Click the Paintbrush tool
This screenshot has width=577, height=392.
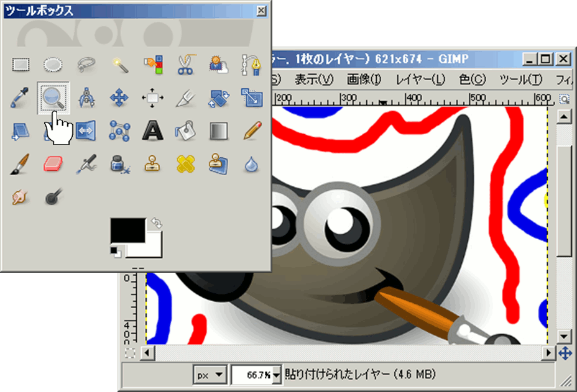[x=21, y=164]
